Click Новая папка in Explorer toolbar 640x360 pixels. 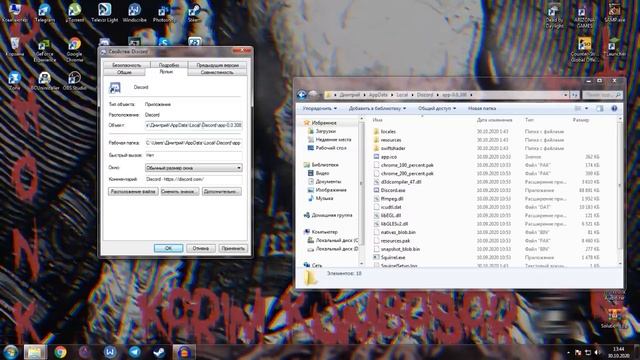pos(482,108)
